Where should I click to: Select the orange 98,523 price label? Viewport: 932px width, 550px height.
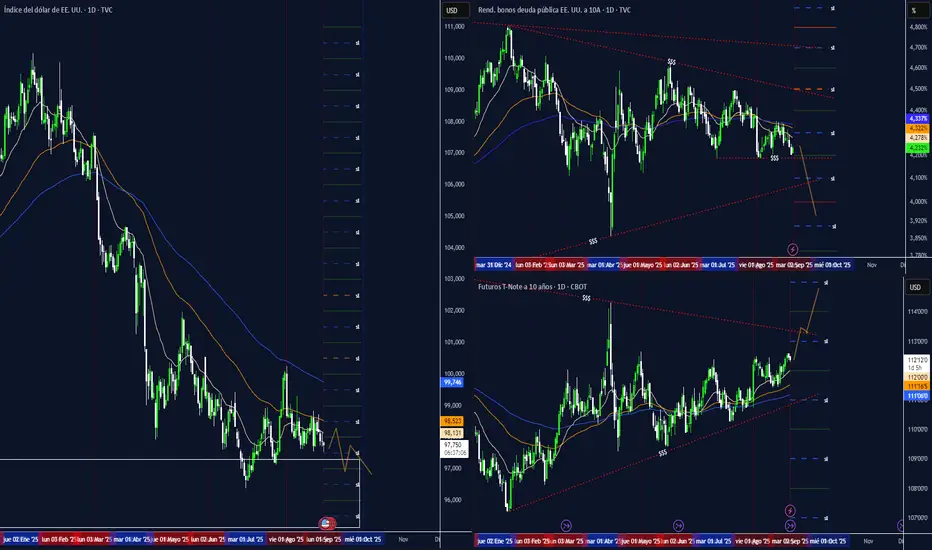(452, 421)
